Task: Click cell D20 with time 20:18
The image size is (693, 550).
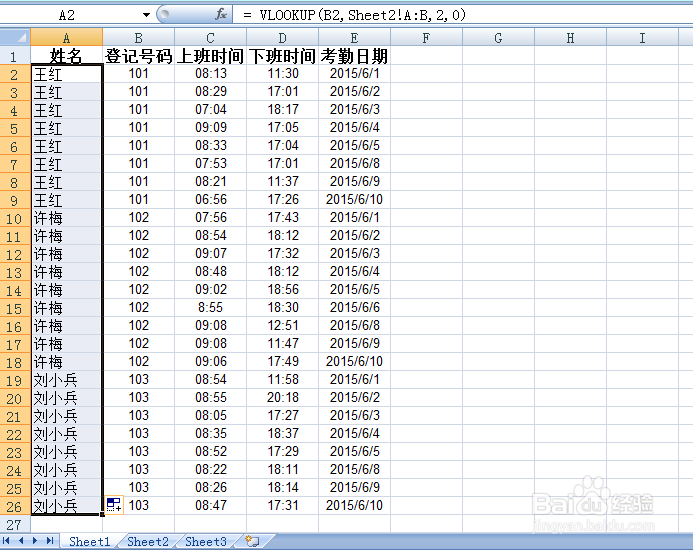Action: [x=283, y=398]
